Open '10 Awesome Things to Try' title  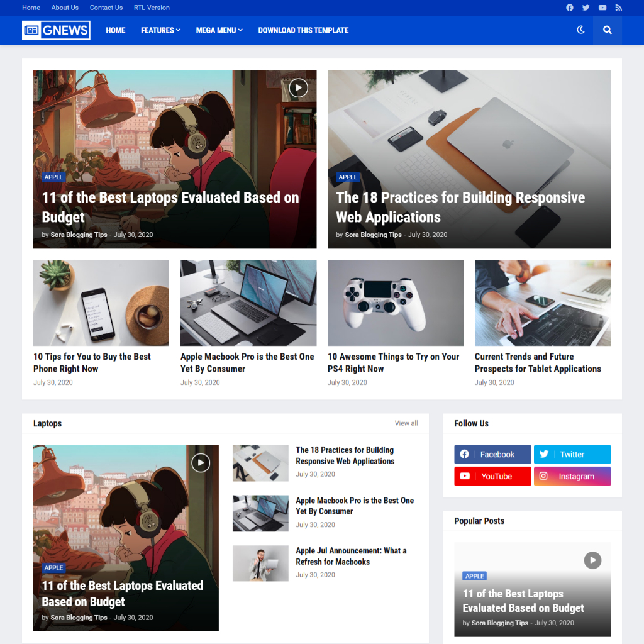pos(394,363)
